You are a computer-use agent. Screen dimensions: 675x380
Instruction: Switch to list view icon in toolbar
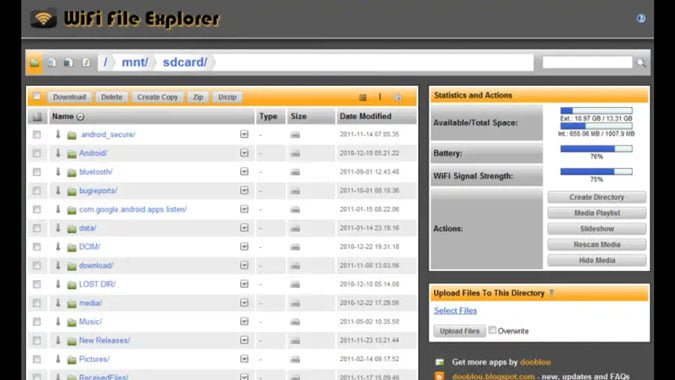(363, 97)
